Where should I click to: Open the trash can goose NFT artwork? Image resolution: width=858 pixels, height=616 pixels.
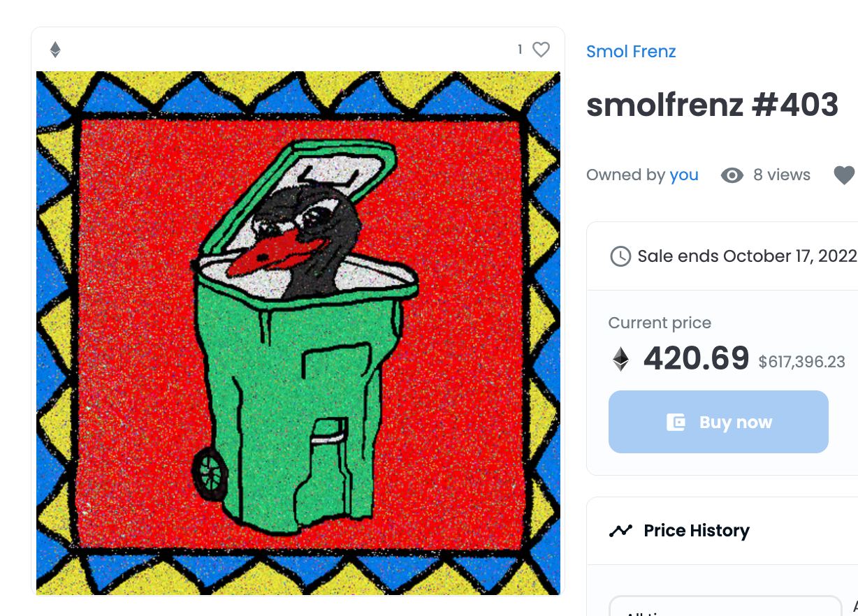(298, 333)
